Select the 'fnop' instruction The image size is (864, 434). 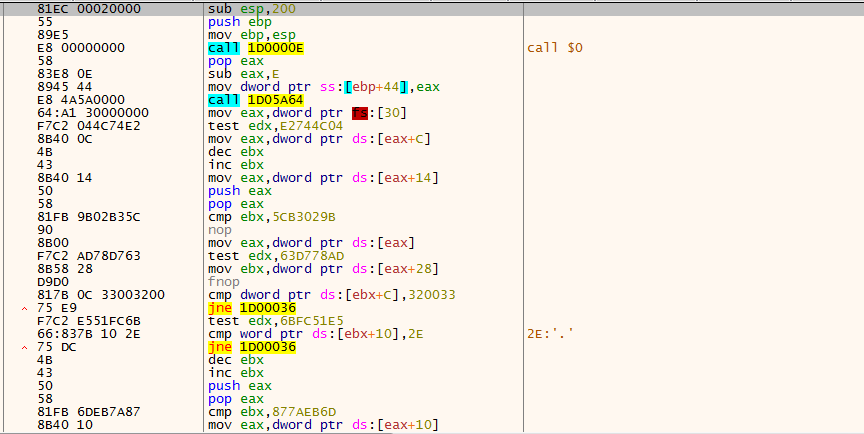[x=224, y=282]
